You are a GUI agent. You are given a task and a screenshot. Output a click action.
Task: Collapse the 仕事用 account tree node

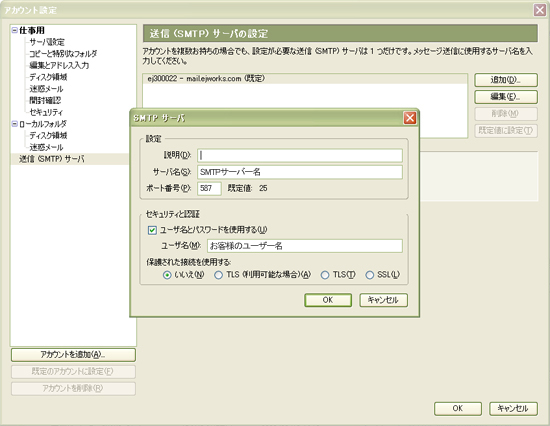[15, 30]
